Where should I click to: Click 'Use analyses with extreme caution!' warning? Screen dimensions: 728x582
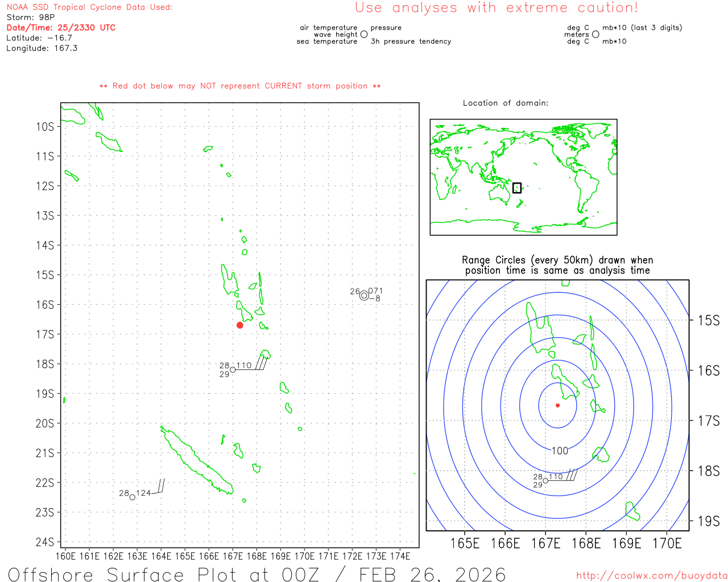tap(497, 8)
